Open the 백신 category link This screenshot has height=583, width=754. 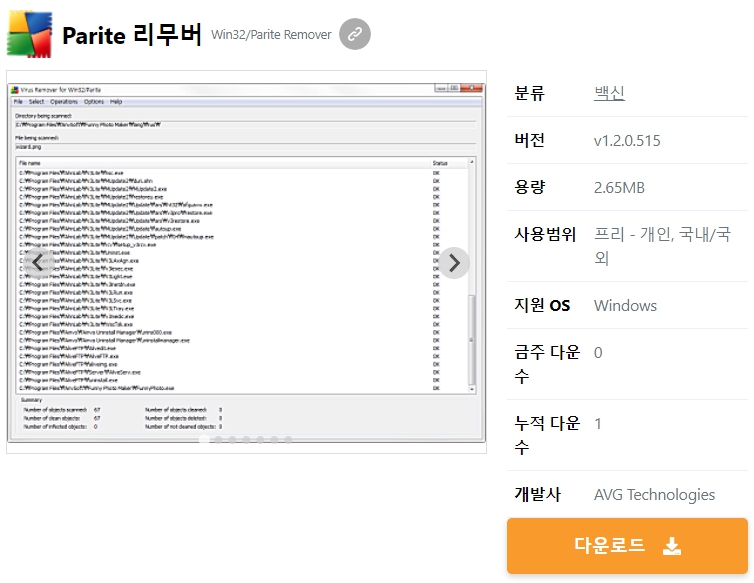609,93
